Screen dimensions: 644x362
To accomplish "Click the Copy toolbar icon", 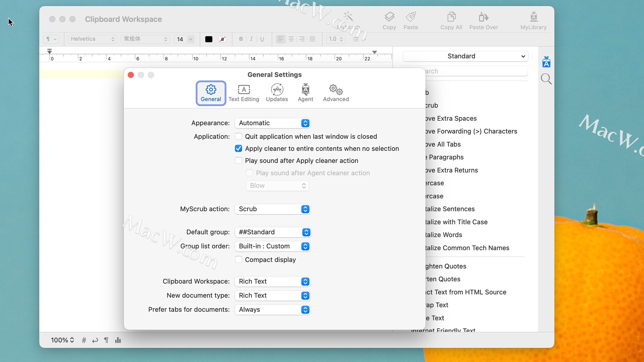I will point(389,17).
